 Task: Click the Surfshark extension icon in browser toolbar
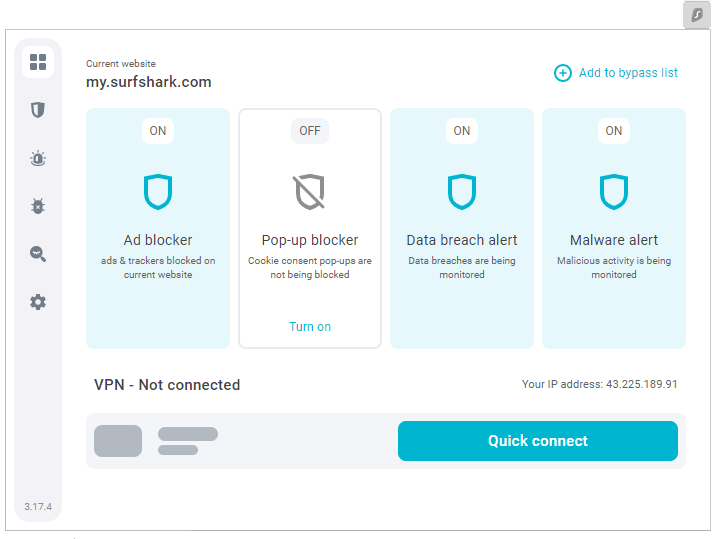coord(696,15)
